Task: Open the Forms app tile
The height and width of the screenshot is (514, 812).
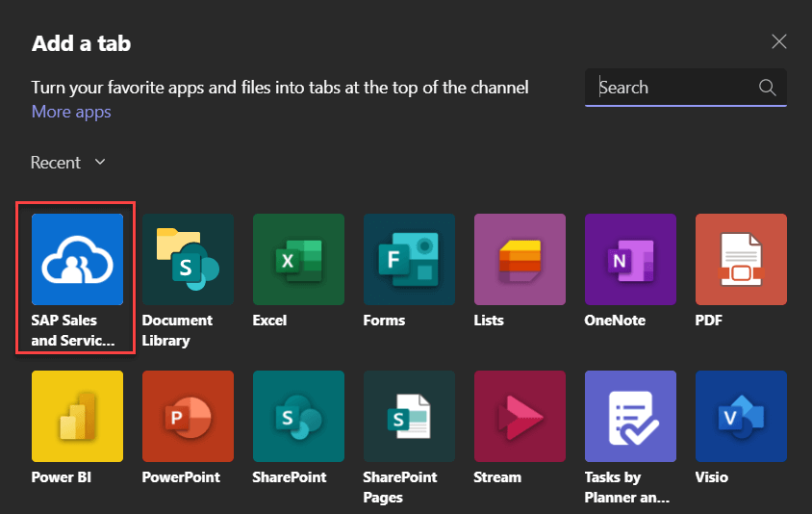Action: click(x=409, y=260)
